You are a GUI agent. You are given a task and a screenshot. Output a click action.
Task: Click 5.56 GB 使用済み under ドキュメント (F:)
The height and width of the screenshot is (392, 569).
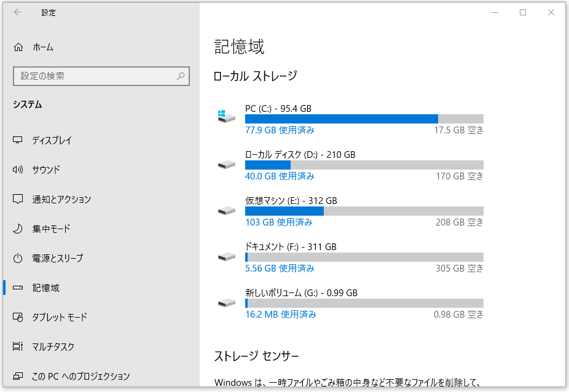[x=278, y=269]
